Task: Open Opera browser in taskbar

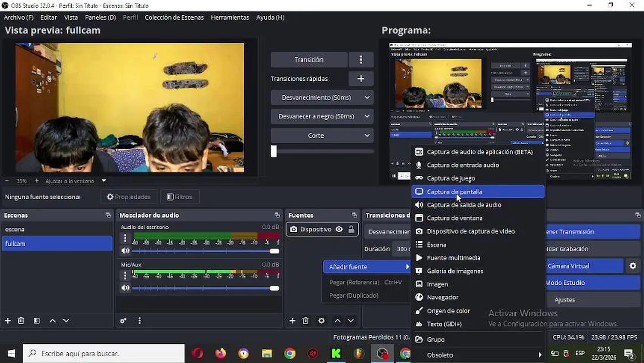Action: point(197,353)
